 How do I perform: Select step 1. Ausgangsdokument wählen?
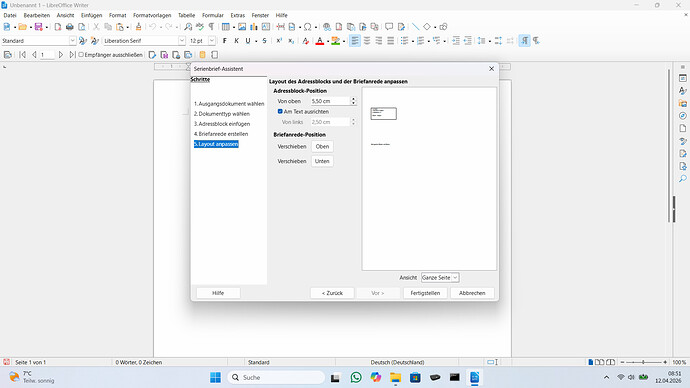[x=229, y=104]
